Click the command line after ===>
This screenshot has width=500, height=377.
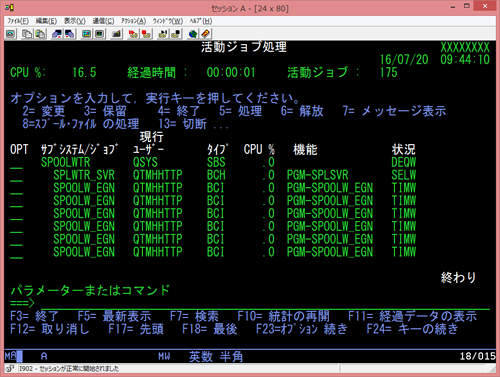[265, 304]
